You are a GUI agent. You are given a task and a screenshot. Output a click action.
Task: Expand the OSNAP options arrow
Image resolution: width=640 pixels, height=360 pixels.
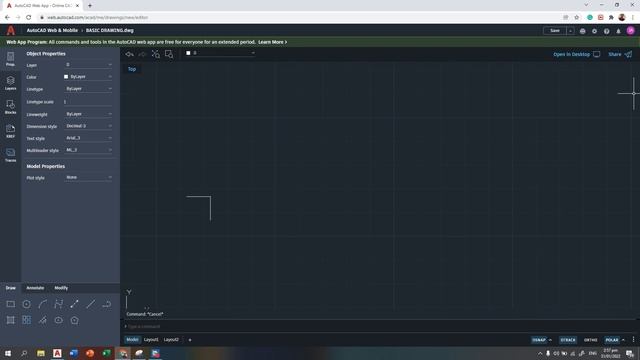(x=550, y=340)
